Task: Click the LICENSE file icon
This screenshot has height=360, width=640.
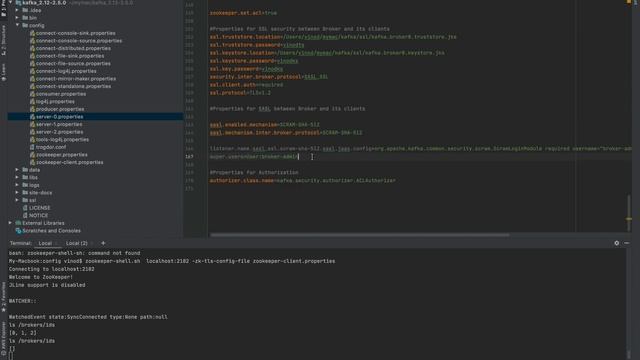Action: [25, 208]
